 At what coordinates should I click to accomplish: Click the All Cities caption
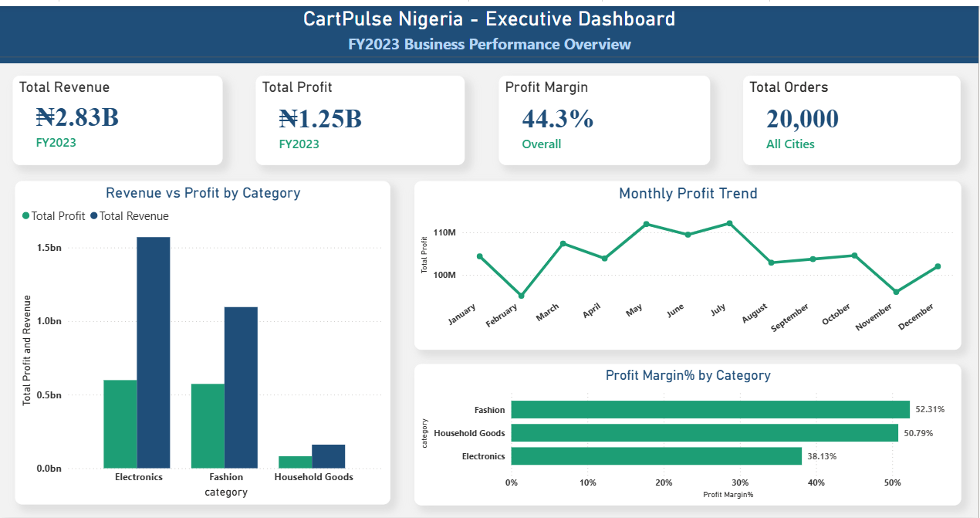coord(790,144)
